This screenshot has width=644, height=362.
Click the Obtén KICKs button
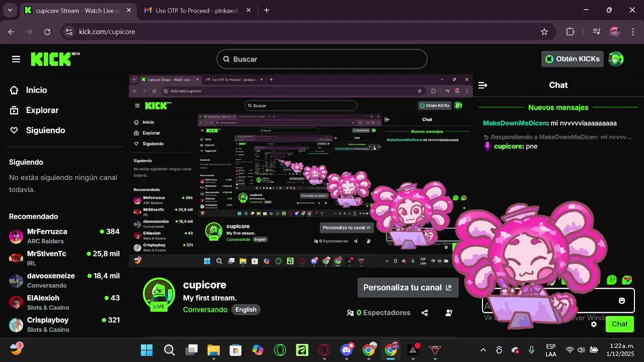tap(573, 59)
